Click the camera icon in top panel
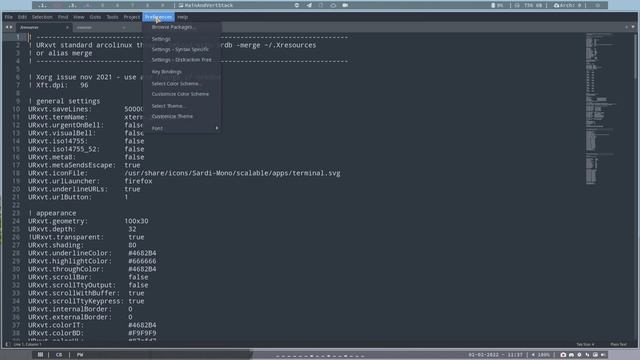This screenshot has width=640, height=360. click(x=345, y=5)
